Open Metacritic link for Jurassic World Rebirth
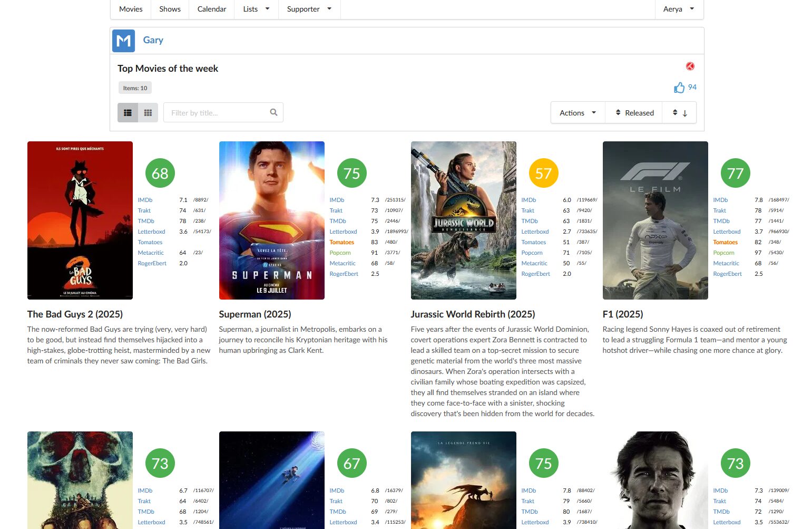 pyautogui.click(x=534, y=263)
